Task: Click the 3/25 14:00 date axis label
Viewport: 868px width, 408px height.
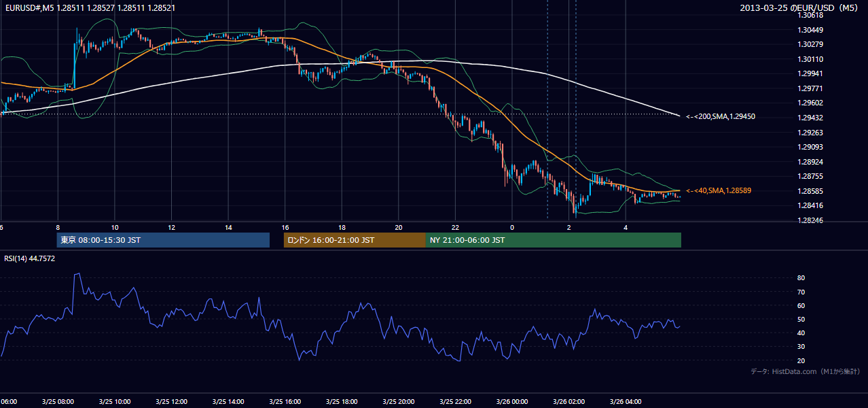Action: 228,401
